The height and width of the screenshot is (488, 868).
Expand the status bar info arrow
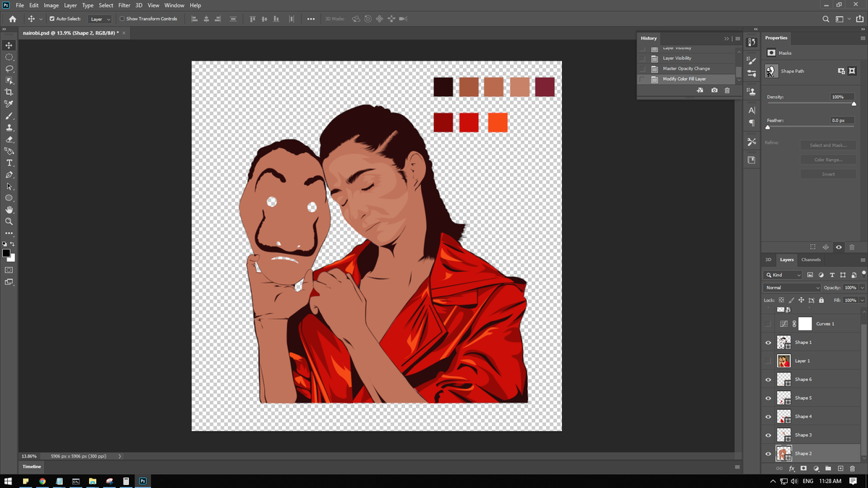point(119,456)
